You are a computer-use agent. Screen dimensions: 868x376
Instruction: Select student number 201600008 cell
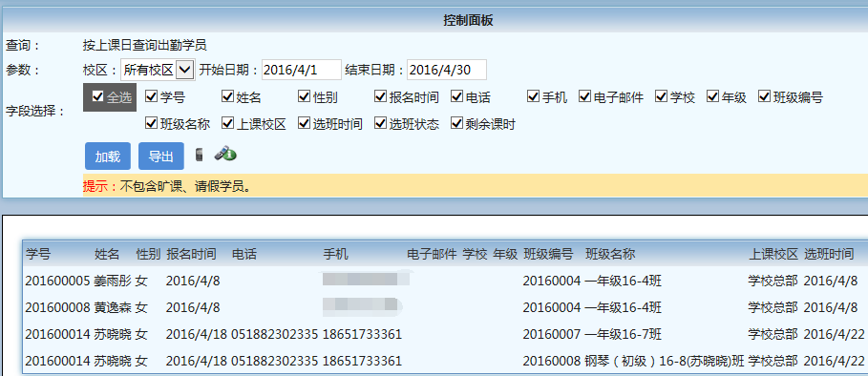point(57,307)
